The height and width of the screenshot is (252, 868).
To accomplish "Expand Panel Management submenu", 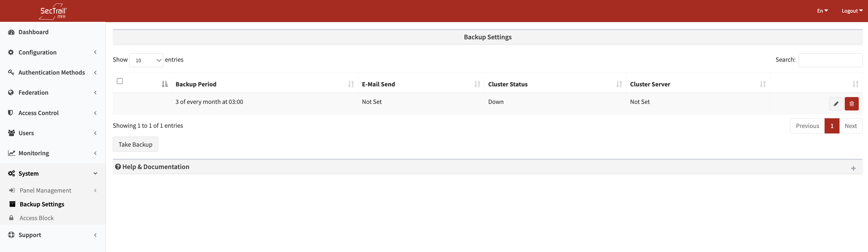I will click(45, 190).
